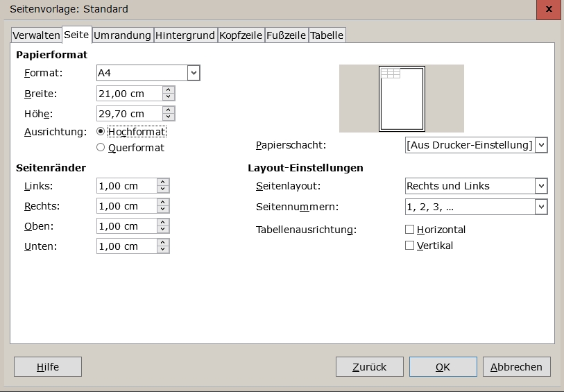Decrease the Oben margin with down arrow

[163, 230]
